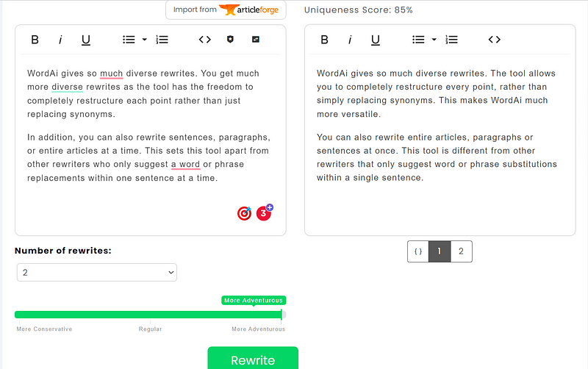Show rewrite variation 2
This screenshot has height=369, width=588.
point(461,251)
